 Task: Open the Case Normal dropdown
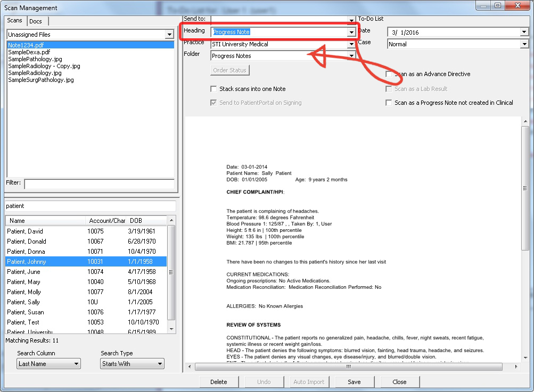click(524, 44)
